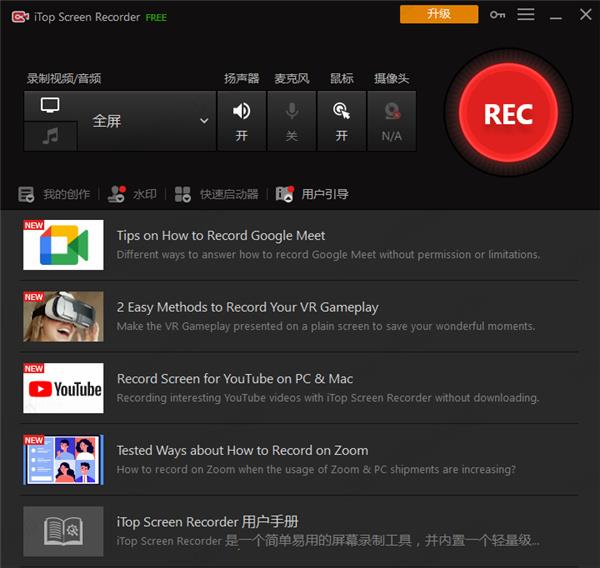Click the VR Gameplay article description text
This screenshot has width=600, height=568.
[326, 326]
